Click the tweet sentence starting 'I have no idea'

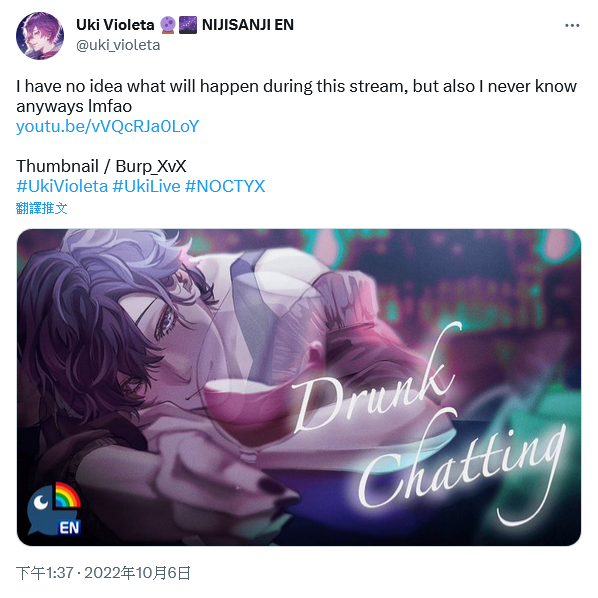(296, 96)
